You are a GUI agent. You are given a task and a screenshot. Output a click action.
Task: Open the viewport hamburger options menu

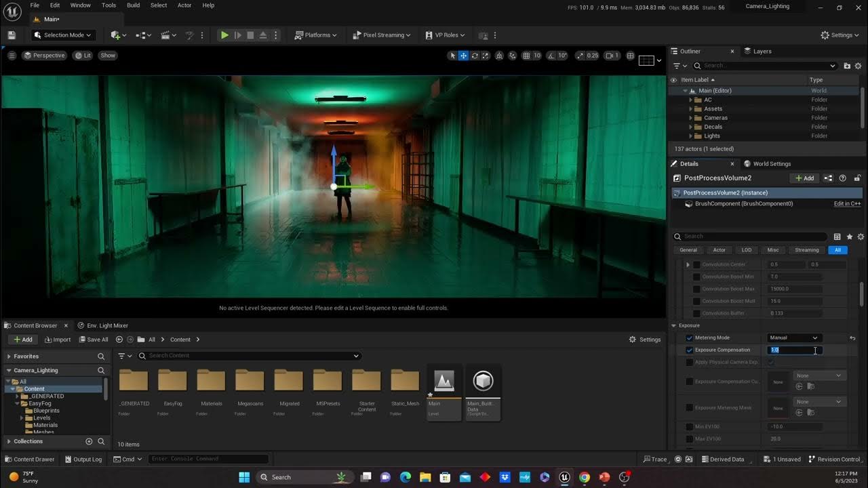12,56
